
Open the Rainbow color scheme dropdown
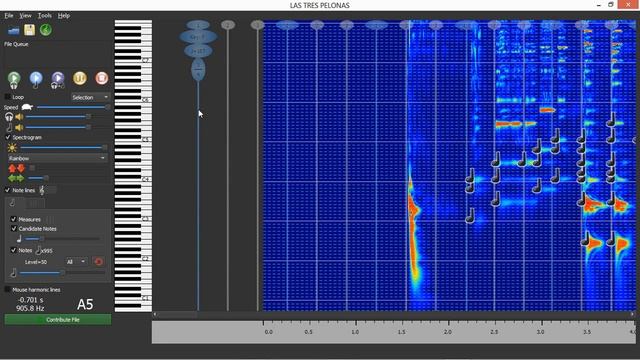[x=57, y=158]
